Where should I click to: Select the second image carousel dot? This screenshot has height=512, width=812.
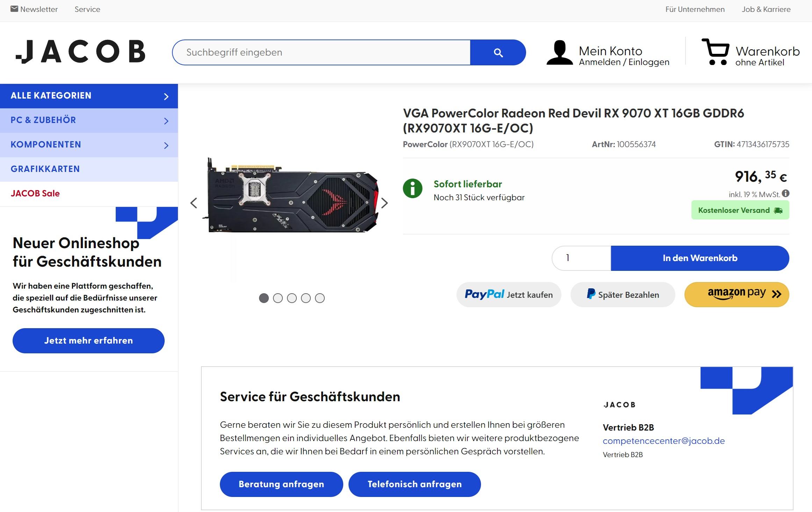click(278, 298)
